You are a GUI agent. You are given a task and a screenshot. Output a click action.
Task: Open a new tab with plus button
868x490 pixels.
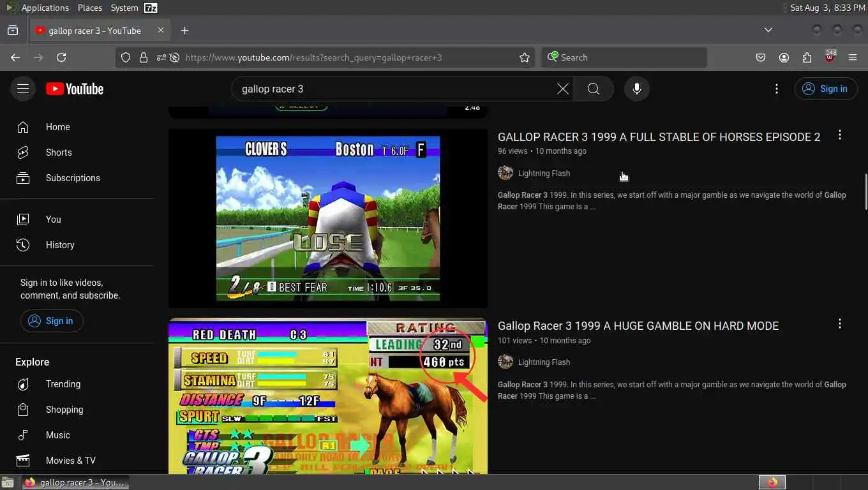click(184, 31)
